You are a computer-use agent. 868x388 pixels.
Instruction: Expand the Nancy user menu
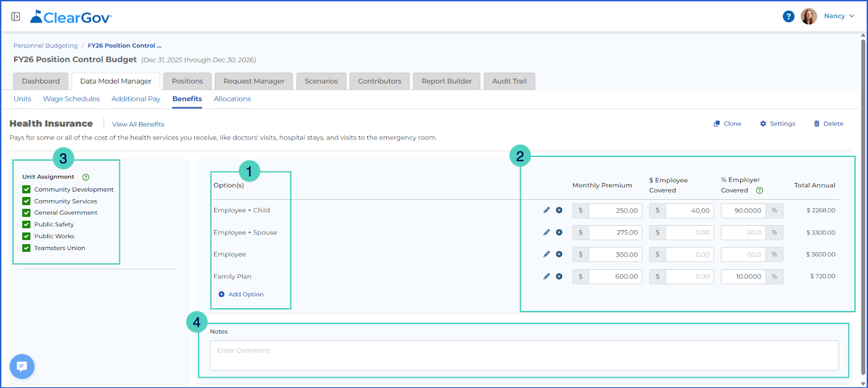(x=839, y=16)
